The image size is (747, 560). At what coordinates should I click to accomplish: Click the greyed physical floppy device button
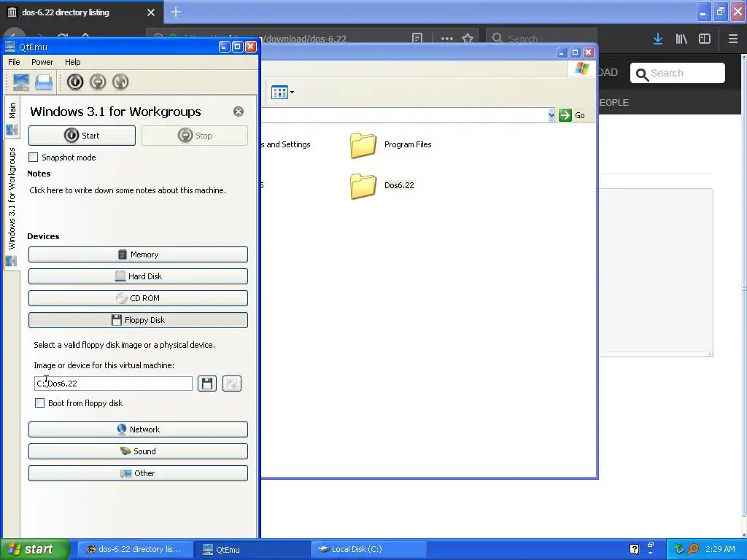click(232, 384)
